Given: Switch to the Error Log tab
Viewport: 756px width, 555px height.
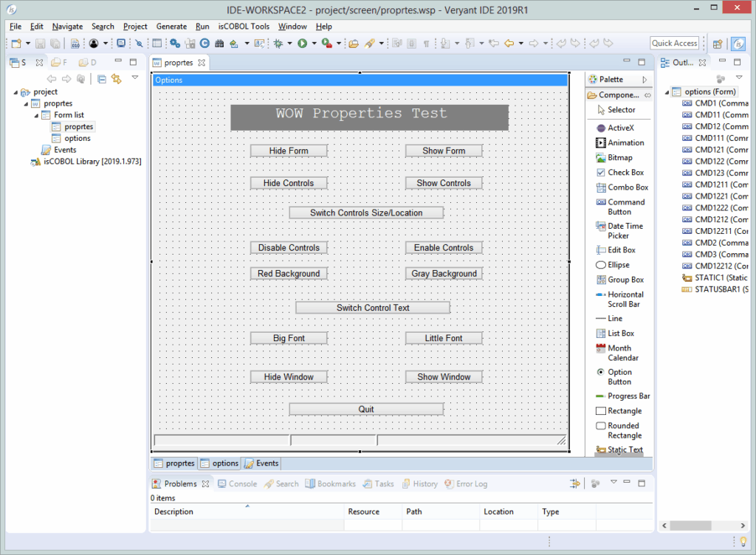Looking at the screenshot, I should pos(466,483).
